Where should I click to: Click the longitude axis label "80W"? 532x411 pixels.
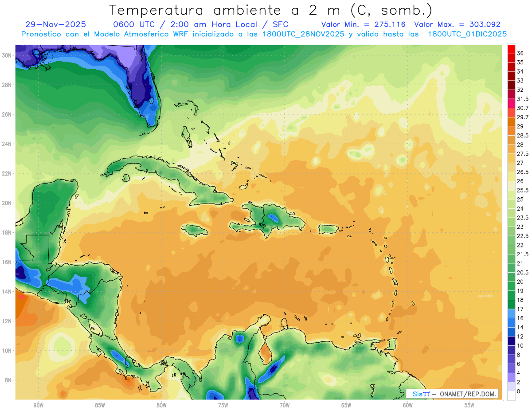click(161, 405)
